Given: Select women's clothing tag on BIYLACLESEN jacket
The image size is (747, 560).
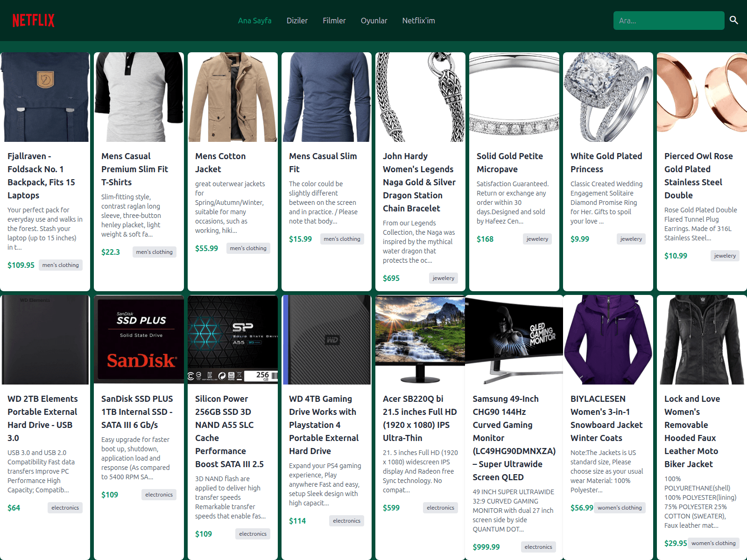Looking at the screenshot, I should 620,508.
